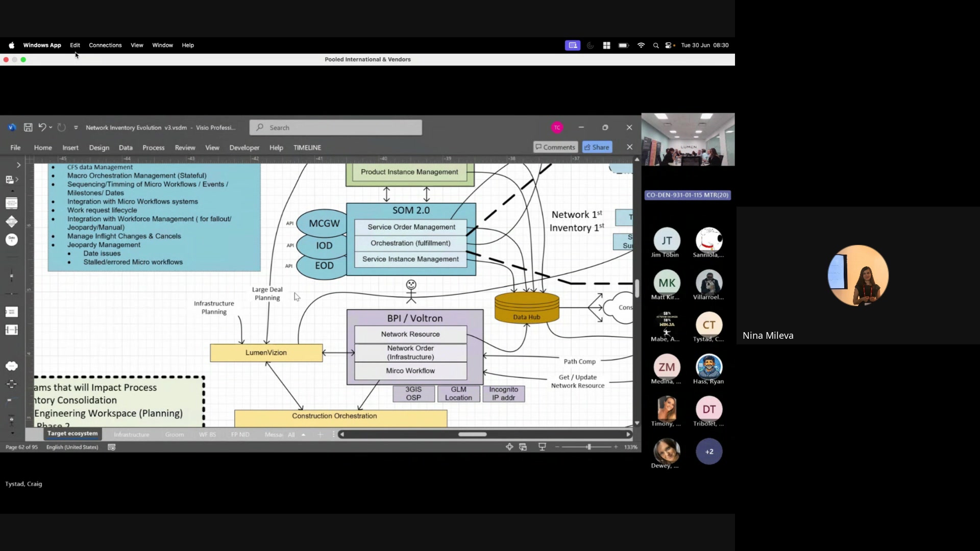Open the Review ribbon tab
Image resolution: width=980 pixels, height=551 pixels.
185,147
